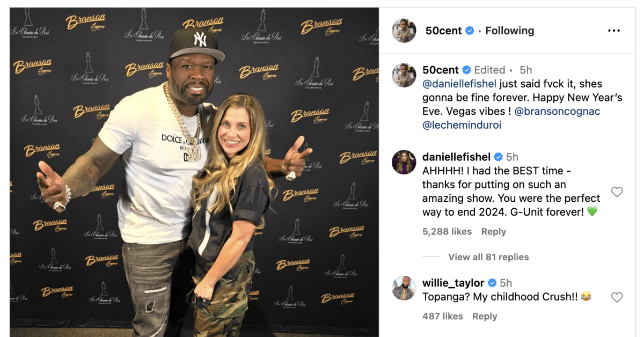The height and width of the screenshot is (337, 644).
Task: Open the three-dot more options menu
Action: [614, 31]
